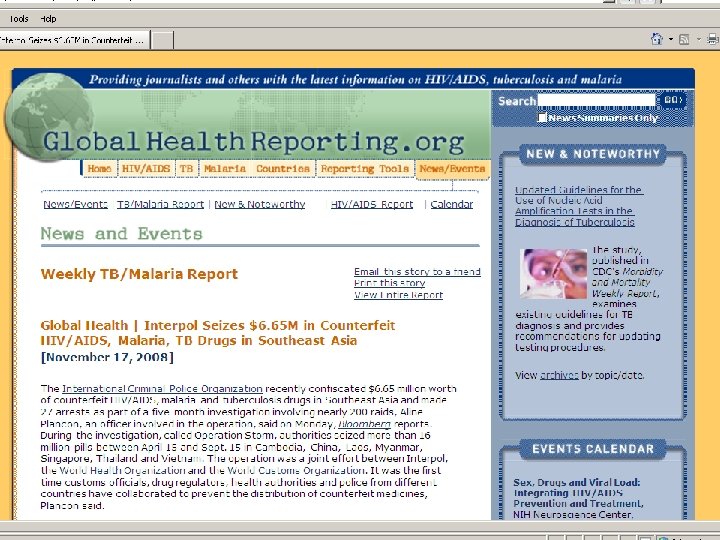Open the Calendar link
The image size is (720, 540).
click(x=452, y=204)
